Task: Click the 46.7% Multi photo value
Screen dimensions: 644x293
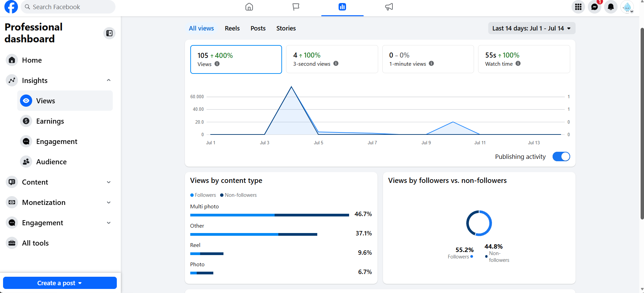Action: 363,214
